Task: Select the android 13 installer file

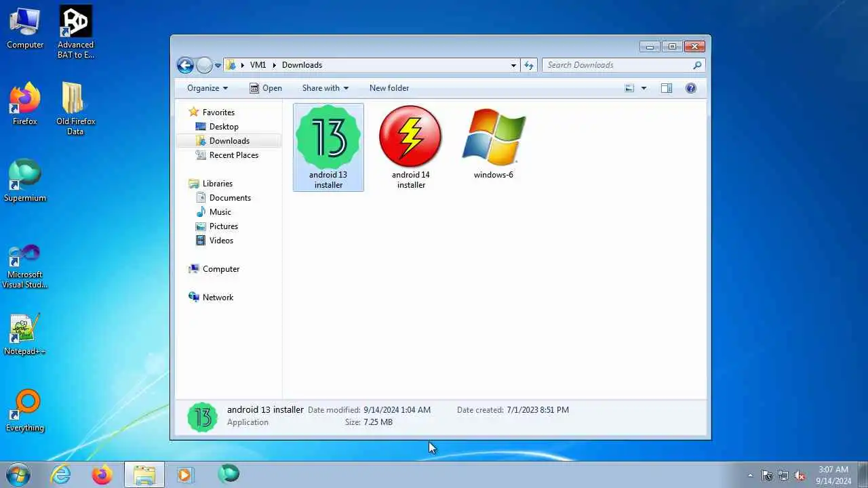Action: coord(328,147)
